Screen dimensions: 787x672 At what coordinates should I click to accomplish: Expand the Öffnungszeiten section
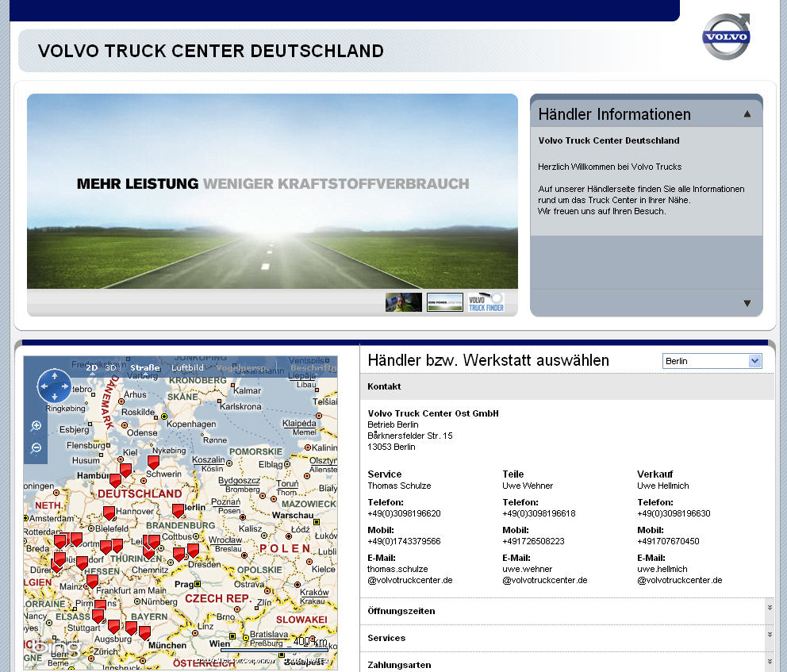[566, 611]
